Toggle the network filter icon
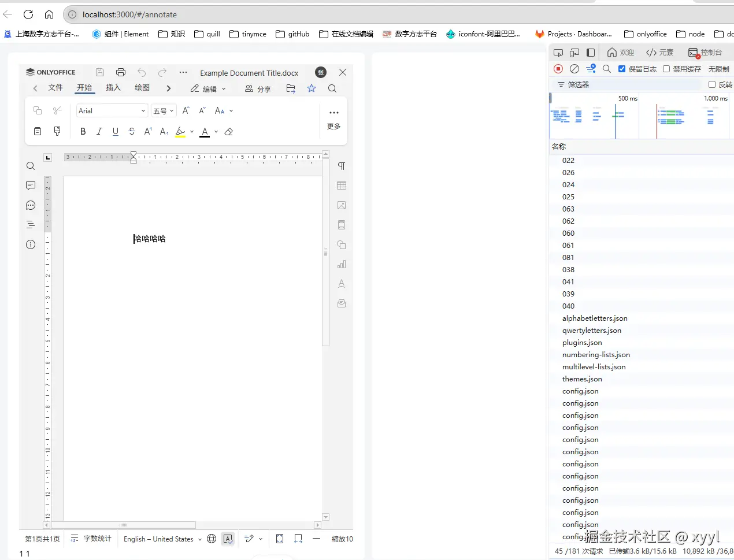The width and height of the screenshot is (734, 560). coord(591,69)
